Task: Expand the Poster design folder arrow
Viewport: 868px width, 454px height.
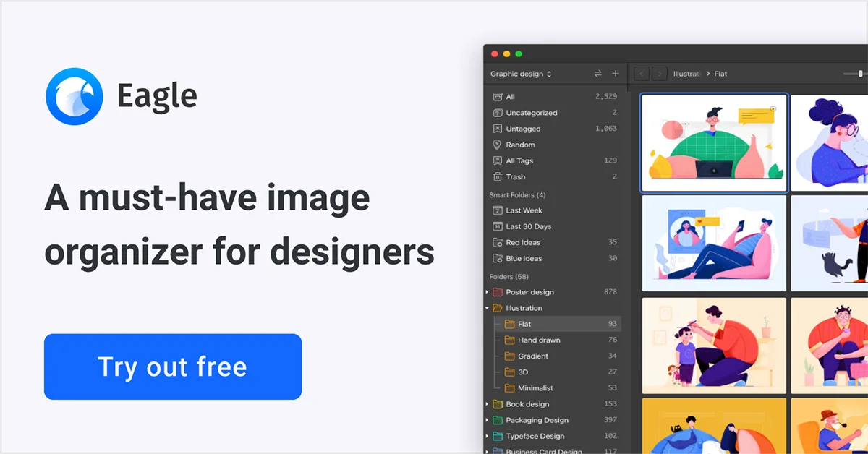Action: (487, 292)
